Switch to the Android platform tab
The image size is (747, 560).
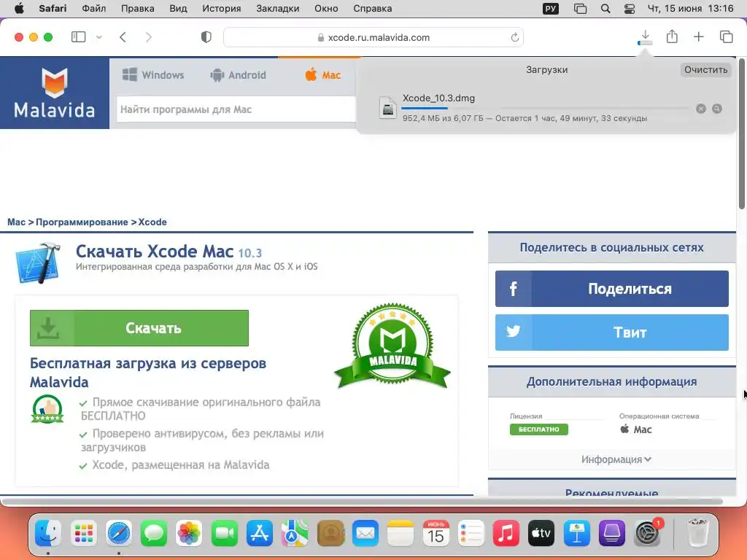tap(239, 75)
